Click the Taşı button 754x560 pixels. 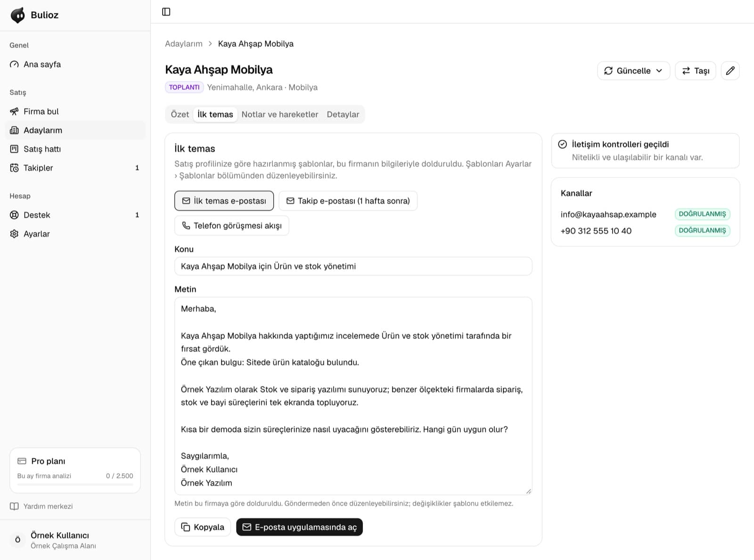click(696, 71)
